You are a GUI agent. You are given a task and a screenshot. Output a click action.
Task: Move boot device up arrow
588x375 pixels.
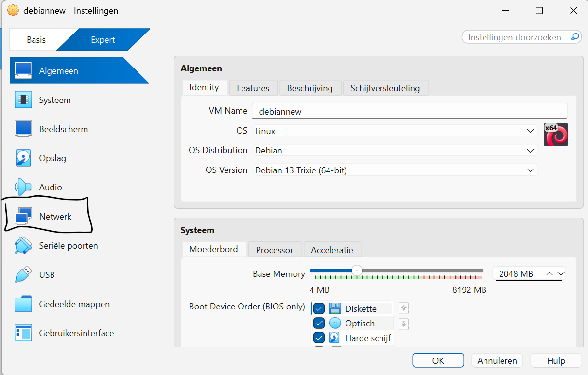point(404,308)
